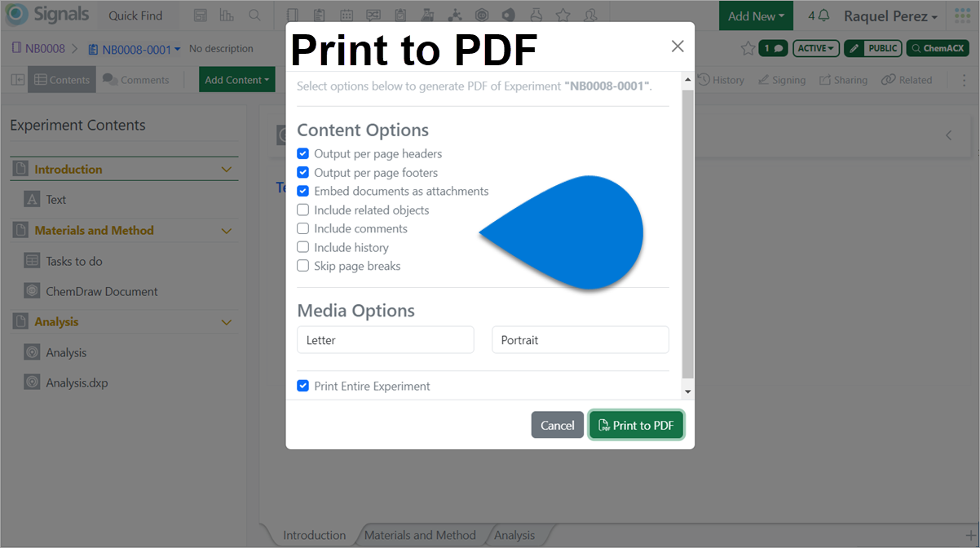This screenshot has width=980, height=548.
Task: Select the Analysis bottom tab
Action: pos(514,535)
